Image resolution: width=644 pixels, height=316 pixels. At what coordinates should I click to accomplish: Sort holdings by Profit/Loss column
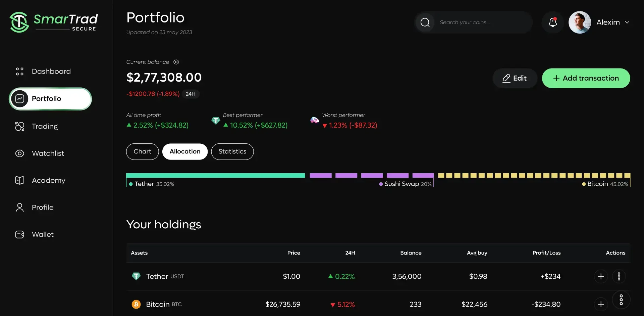pyautogui.click(x=546, y=253)
